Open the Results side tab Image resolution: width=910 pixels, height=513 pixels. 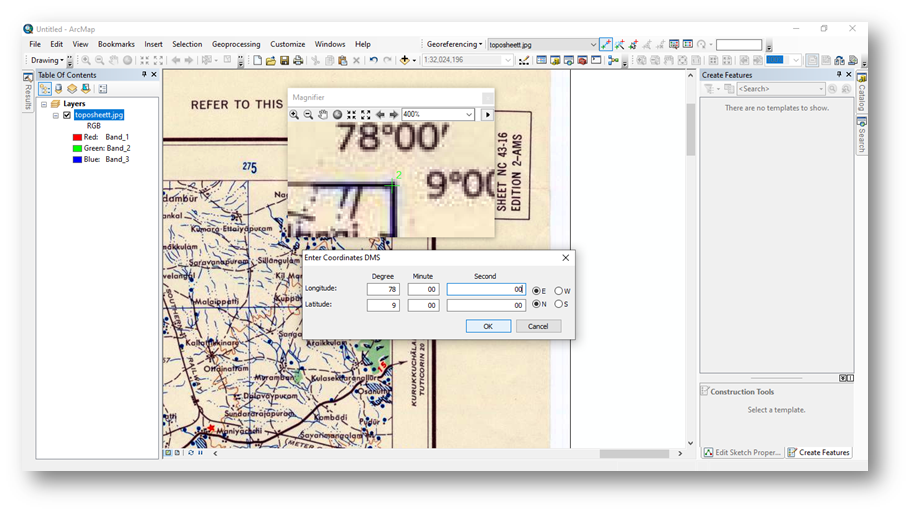tap(28, 92)
